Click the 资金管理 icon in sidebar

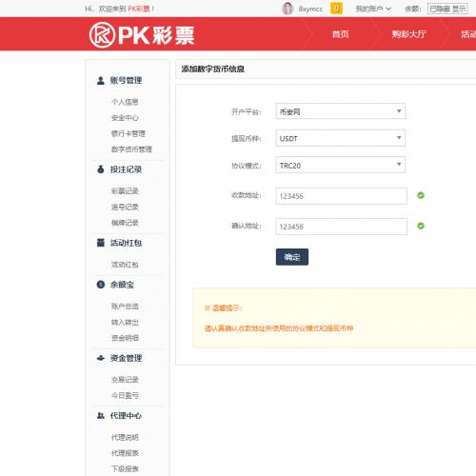click(x=101, y=358)
